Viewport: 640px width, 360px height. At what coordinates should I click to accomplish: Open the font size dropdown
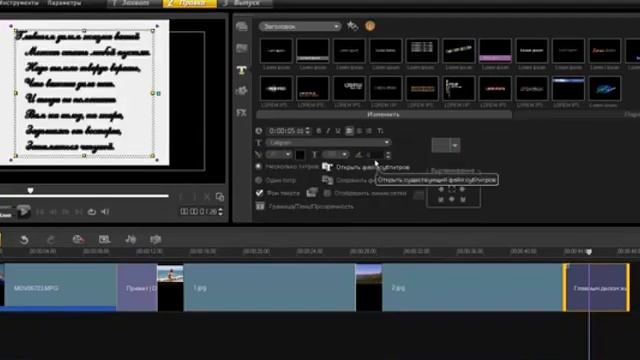coord(279,155)
